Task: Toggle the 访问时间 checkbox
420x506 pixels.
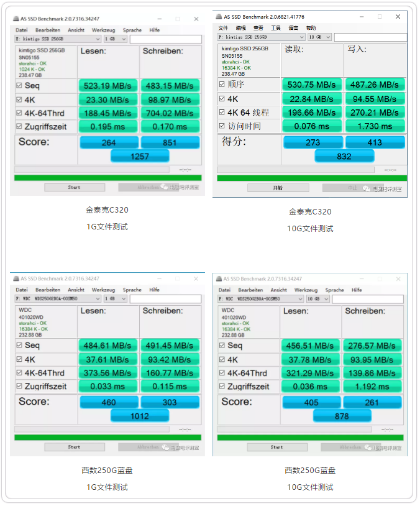Action: point(222,126)
